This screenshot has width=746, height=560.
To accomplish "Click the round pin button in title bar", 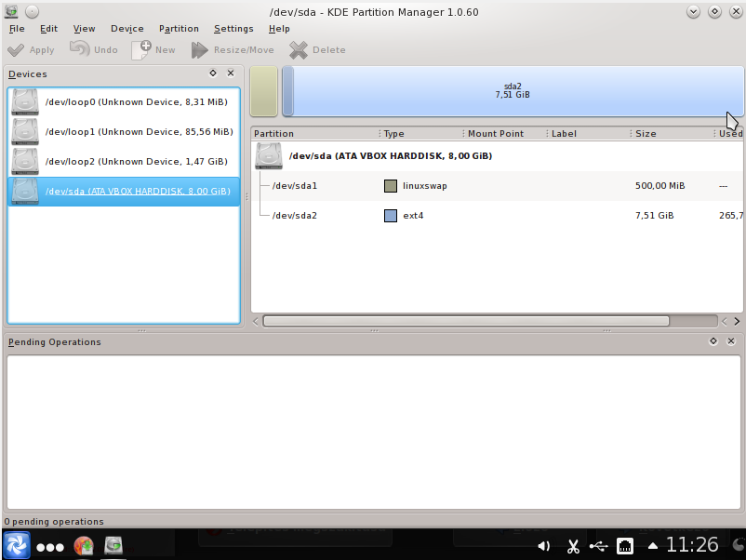I will click(32, 11).
